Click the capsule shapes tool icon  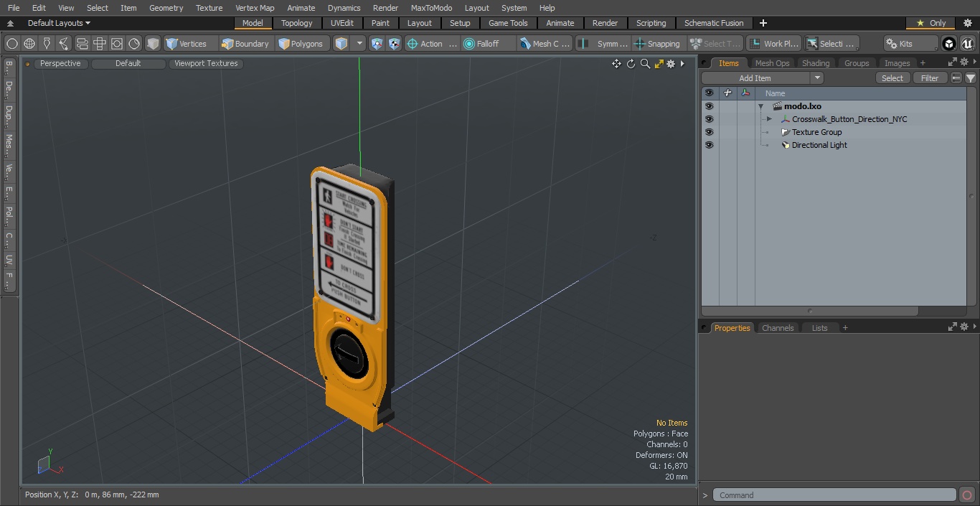82,44
